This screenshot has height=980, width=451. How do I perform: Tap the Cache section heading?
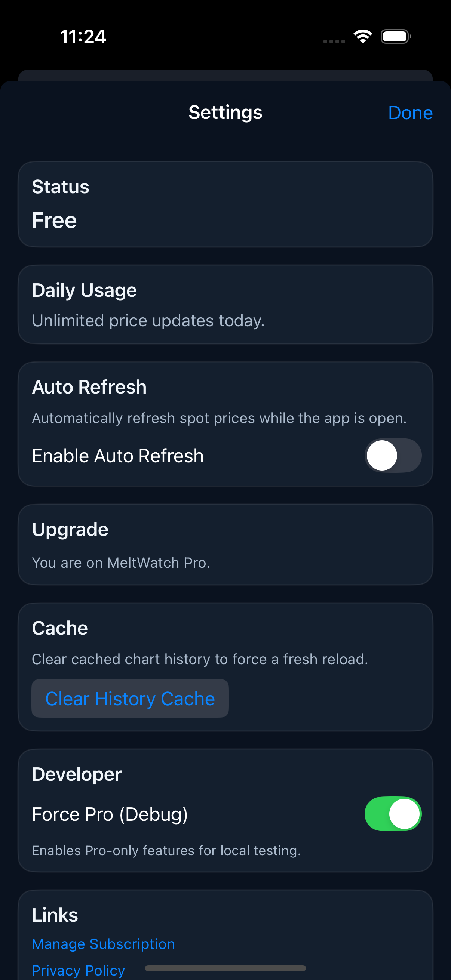tap(60, 628)
